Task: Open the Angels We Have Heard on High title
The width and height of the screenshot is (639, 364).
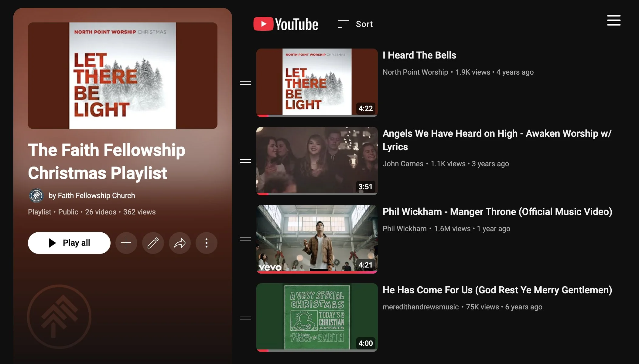Action: [497, 140]
